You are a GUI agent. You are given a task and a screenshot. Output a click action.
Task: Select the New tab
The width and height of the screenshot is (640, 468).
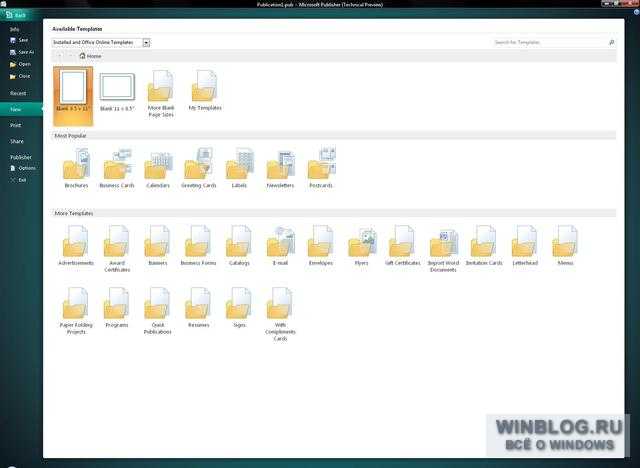click(21, 109)
